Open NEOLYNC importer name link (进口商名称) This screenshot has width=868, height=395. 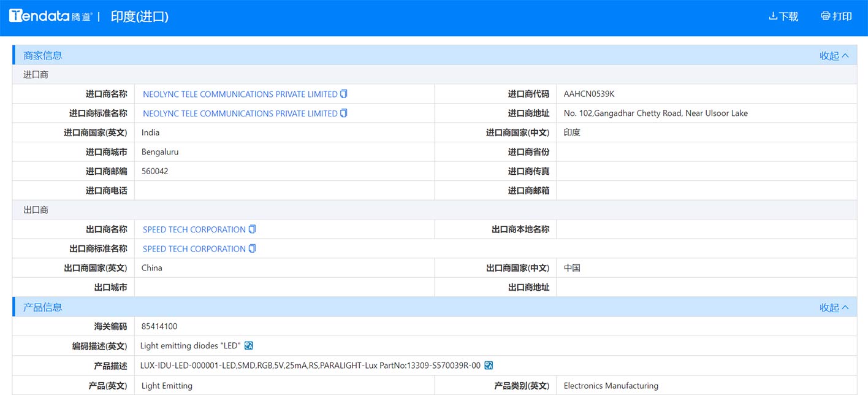pos(240,94)
